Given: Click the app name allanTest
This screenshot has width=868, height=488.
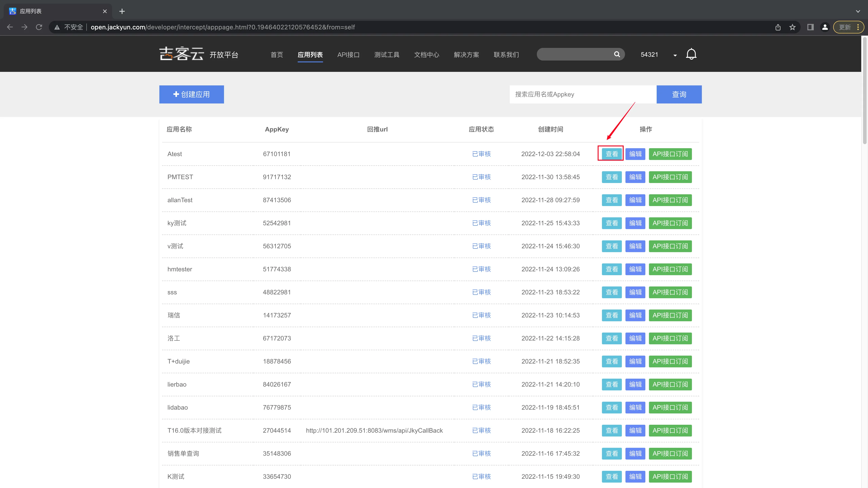Looking at the screenshot, I should (180, 200).
